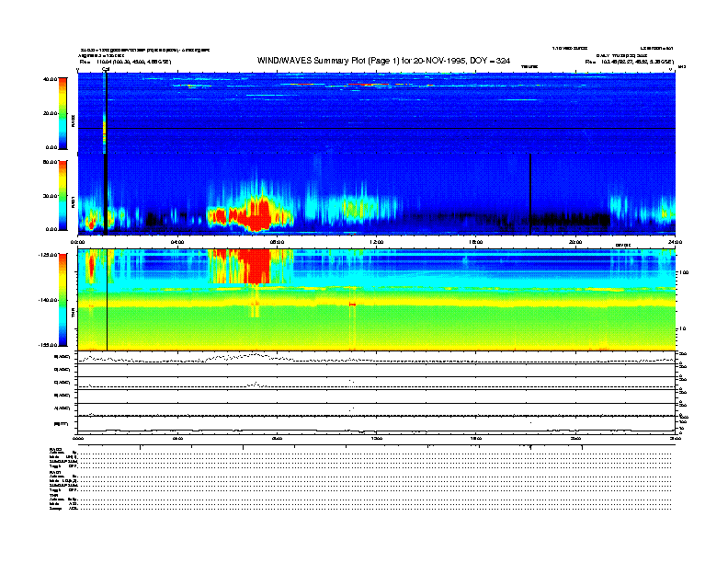Click the 12:00 time label below RAD1 spectrogram
Screen dimensions: 728x563
pyautogui.click(x=377, y=242)
